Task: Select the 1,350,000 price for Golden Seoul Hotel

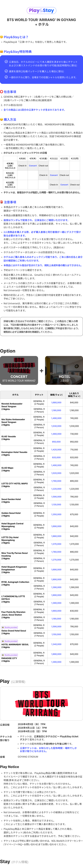Action: point(56,514)
